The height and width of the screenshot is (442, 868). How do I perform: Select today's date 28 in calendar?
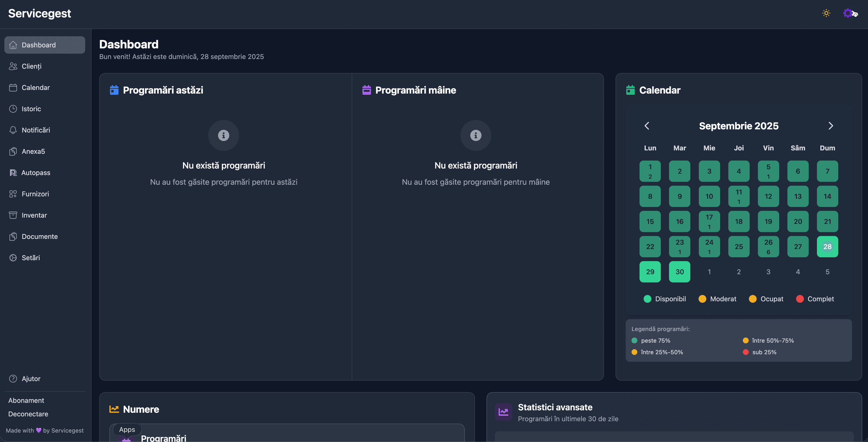pyautogui.click(x=827, y=247)
